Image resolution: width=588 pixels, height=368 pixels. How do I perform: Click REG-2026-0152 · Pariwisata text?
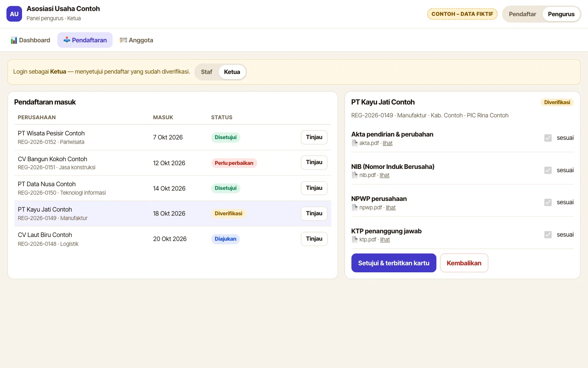click(51, 142)
